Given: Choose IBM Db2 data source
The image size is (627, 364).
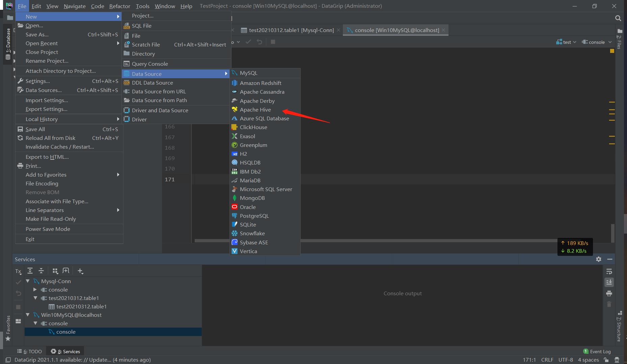Looking at the screenshot, I should [265, 172].
